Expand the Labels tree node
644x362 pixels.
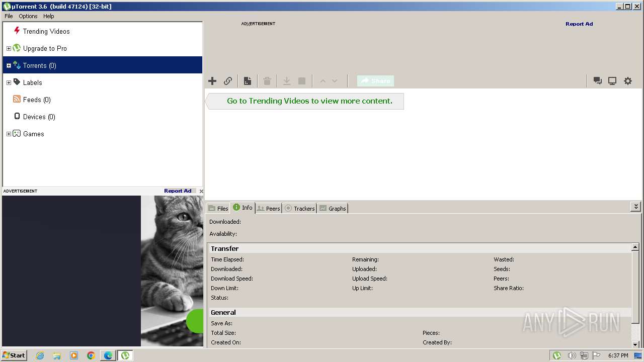9,83
